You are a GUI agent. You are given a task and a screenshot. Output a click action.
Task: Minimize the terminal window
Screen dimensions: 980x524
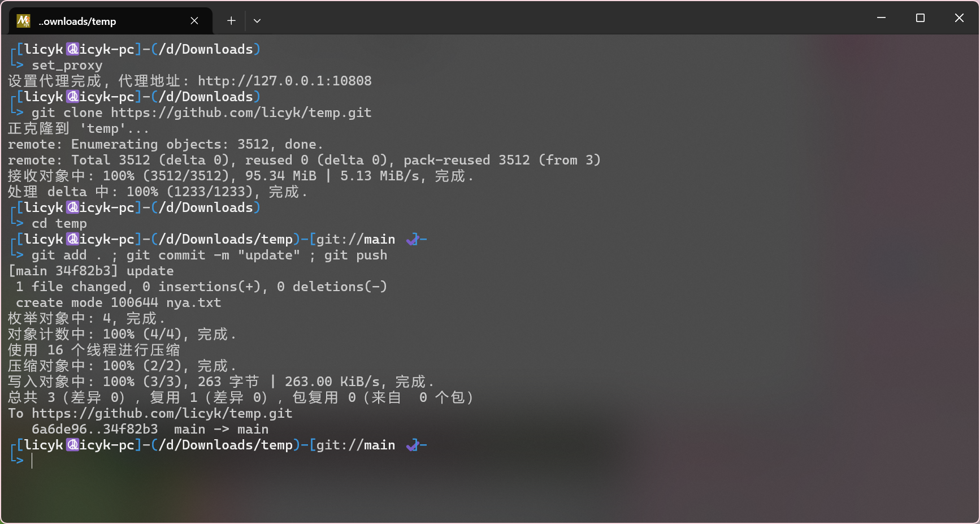click(881, 18)
